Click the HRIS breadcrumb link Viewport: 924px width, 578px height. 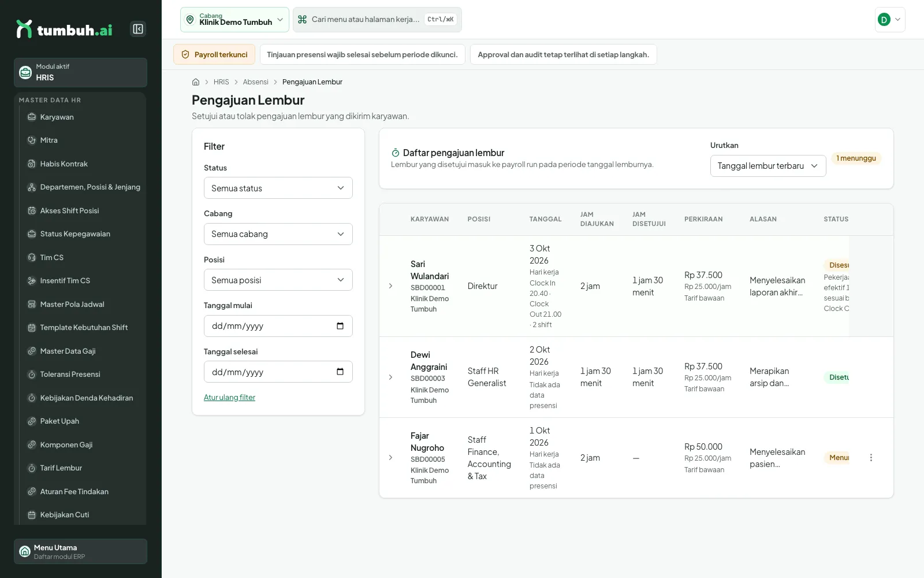pos(221,82)
